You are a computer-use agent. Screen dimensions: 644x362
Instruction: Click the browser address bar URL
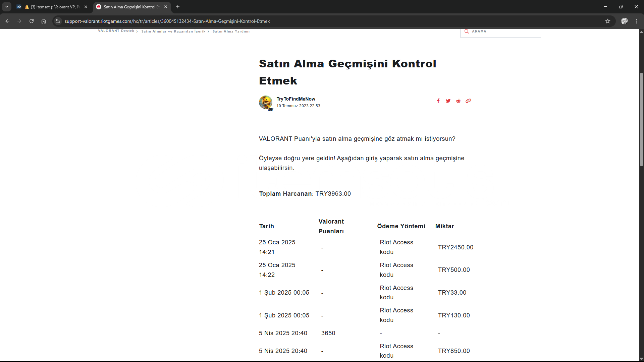pos(167,21)
